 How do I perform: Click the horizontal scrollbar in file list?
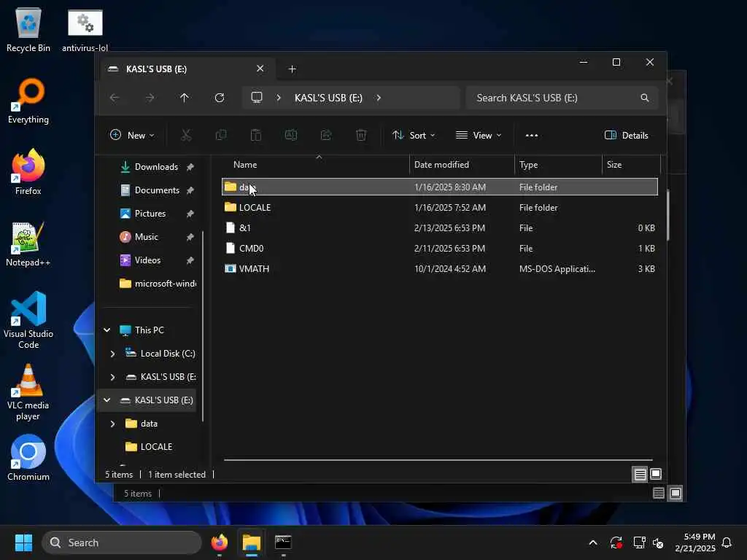tap(438, 460)
